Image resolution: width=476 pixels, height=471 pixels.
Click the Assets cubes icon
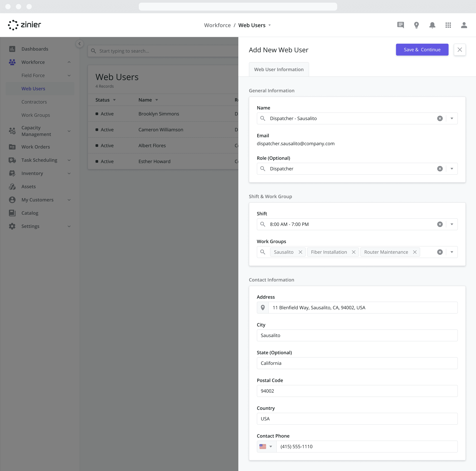[12, 187]
